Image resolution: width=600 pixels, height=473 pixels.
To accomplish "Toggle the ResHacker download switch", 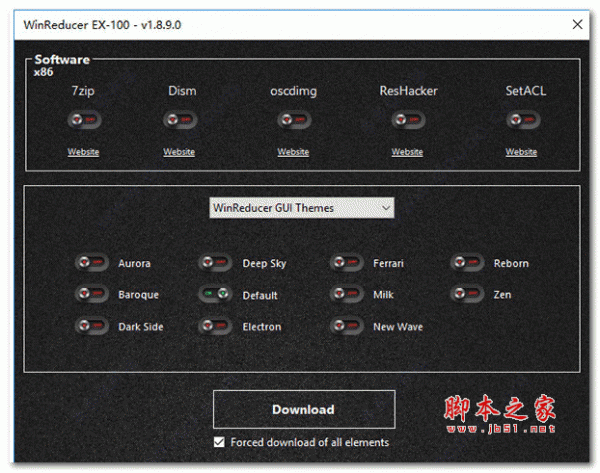I will point(408,120).
